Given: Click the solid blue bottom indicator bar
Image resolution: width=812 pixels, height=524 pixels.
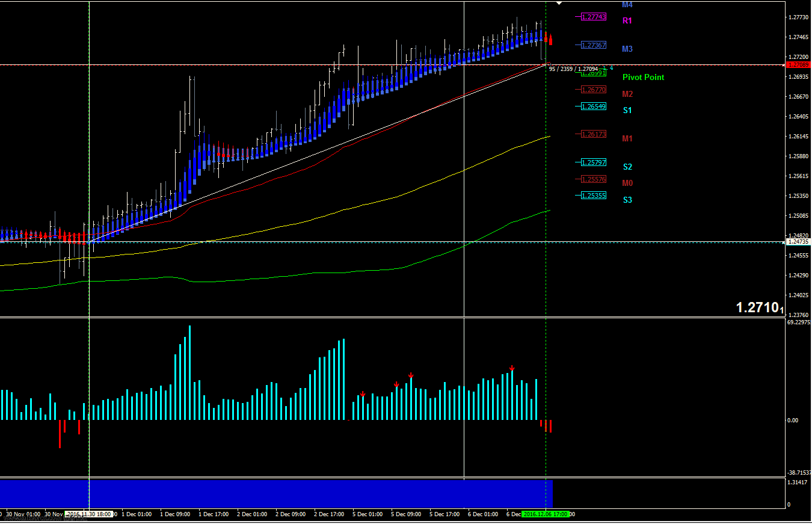Looking at the screenshot, I should tap(276, 493).
